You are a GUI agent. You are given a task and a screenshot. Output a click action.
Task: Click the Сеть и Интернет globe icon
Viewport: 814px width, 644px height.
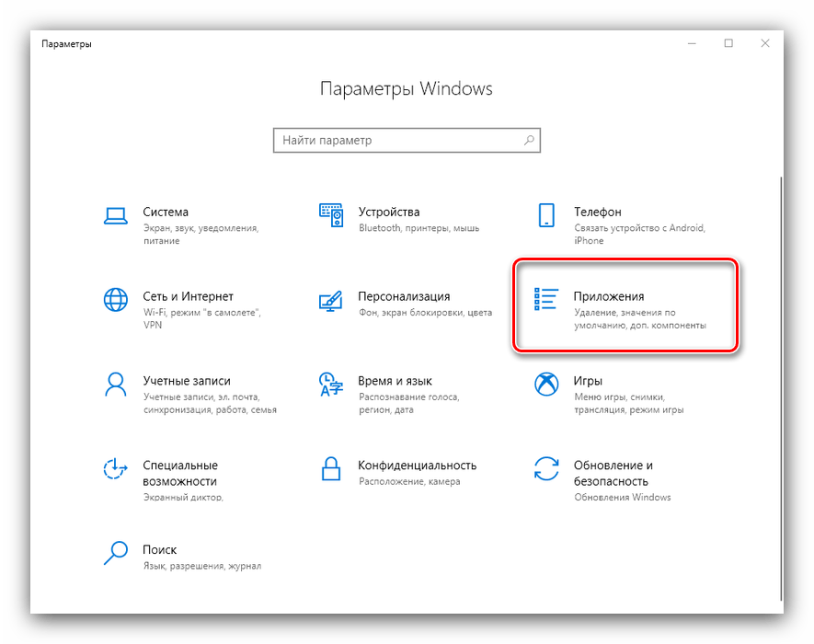(115, 300)
